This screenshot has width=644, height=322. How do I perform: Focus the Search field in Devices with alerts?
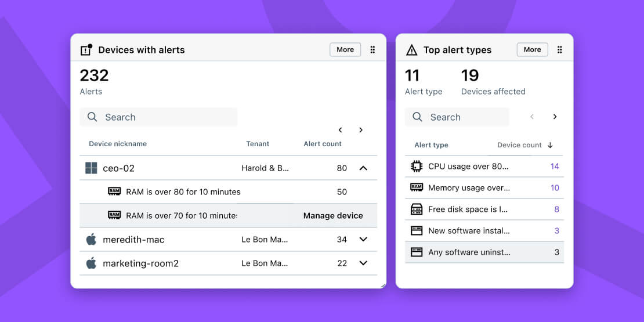point(158,117)
